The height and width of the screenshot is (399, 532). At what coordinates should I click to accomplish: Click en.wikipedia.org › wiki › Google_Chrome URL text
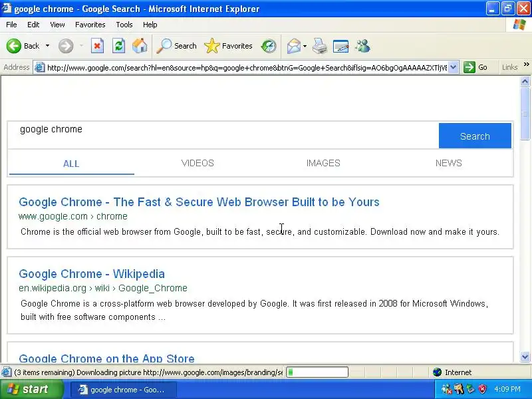point(103,288)
